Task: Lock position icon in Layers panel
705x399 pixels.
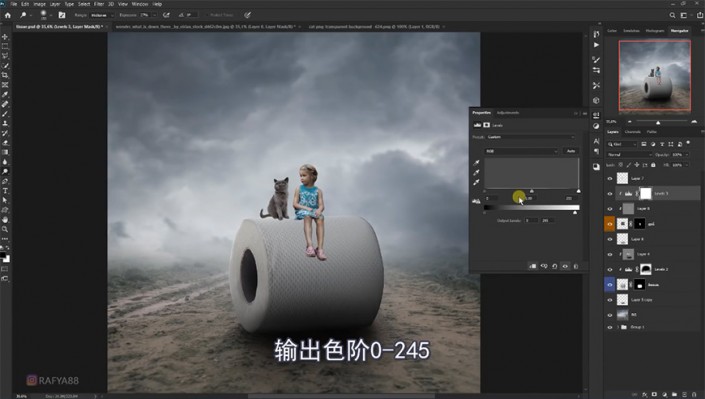Action: (x=637, y=165)
